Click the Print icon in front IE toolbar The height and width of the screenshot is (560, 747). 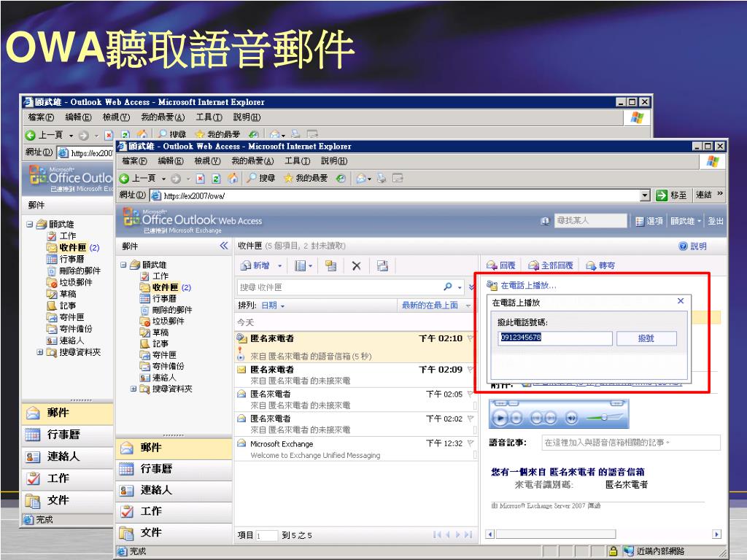click(x=382, y=178)
